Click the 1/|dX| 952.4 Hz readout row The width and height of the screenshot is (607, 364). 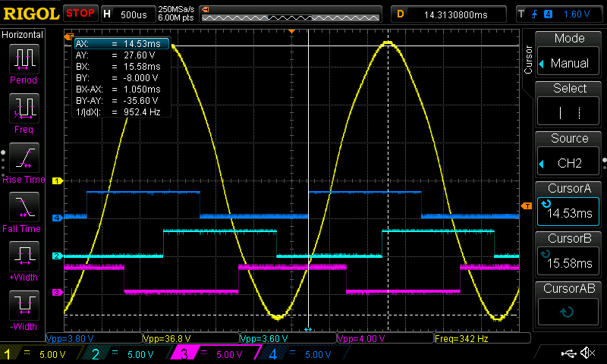coord(122,112)
